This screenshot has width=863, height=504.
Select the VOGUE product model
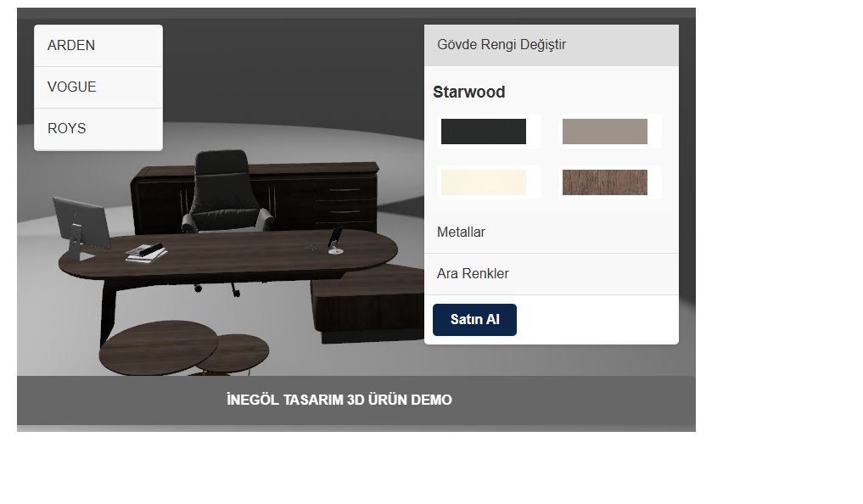pyautogui.click(x=98, y=87)
